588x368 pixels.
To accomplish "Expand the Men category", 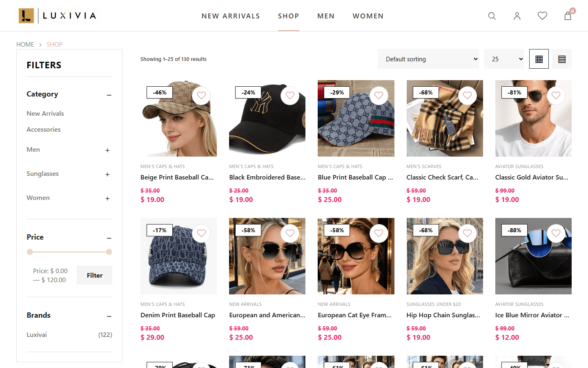I will (x=107, y=150).
